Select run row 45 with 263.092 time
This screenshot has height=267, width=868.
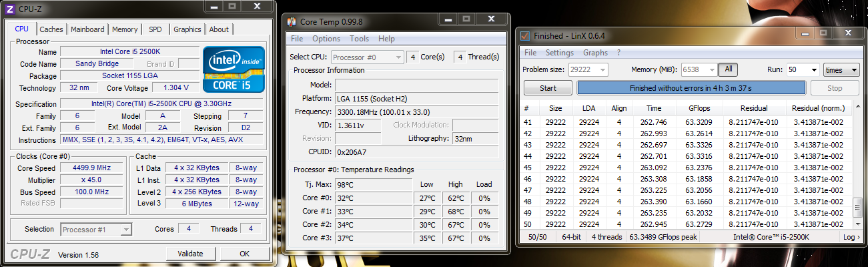click(687, 168)
